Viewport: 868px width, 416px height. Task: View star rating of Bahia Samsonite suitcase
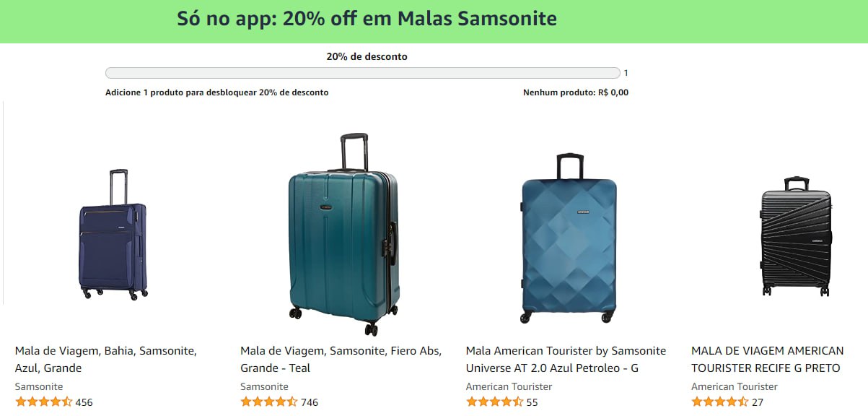pyautogui.click(x=43, y=402)
